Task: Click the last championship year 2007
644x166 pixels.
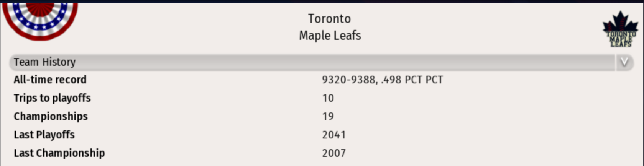Action: tap(334, 153)
